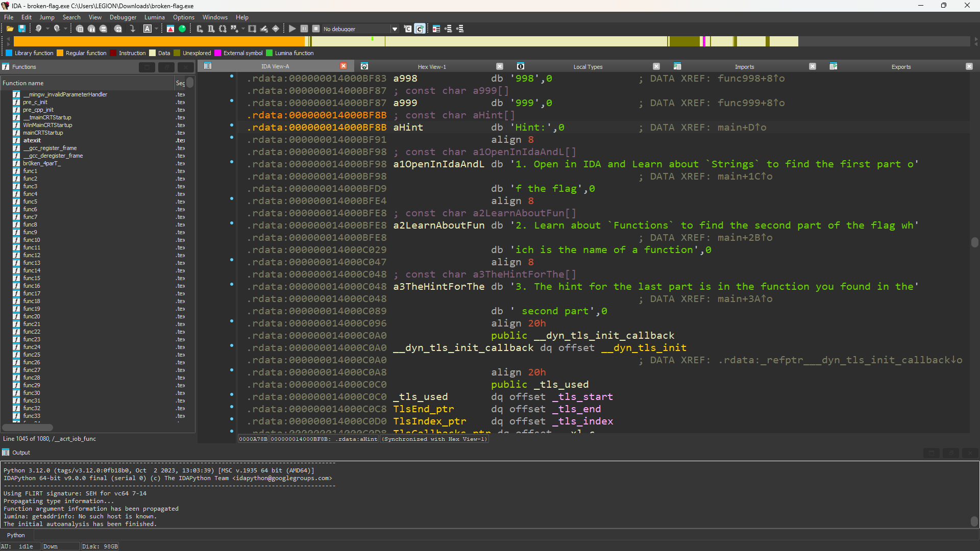Screen dimensions: 980x551
Task: Open the Jump menu
Action: coord(47,17)
